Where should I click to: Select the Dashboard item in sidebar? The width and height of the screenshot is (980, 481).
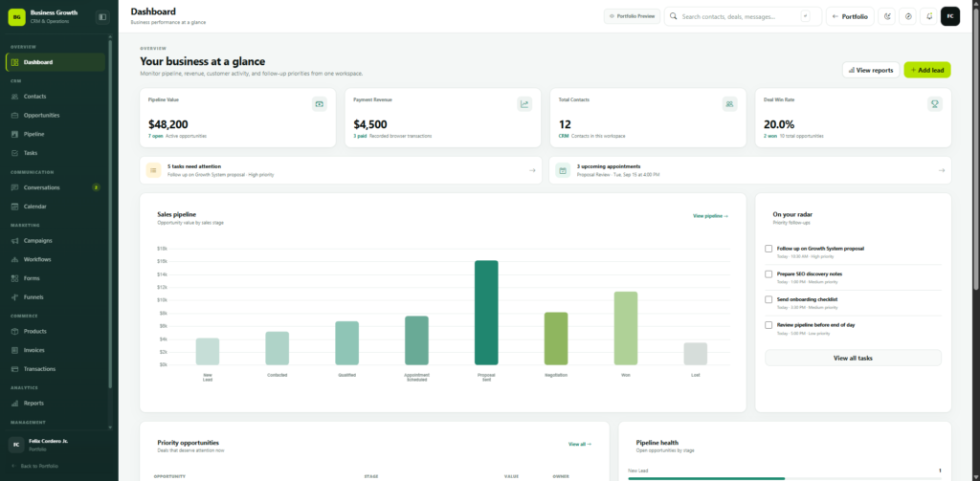56,62
